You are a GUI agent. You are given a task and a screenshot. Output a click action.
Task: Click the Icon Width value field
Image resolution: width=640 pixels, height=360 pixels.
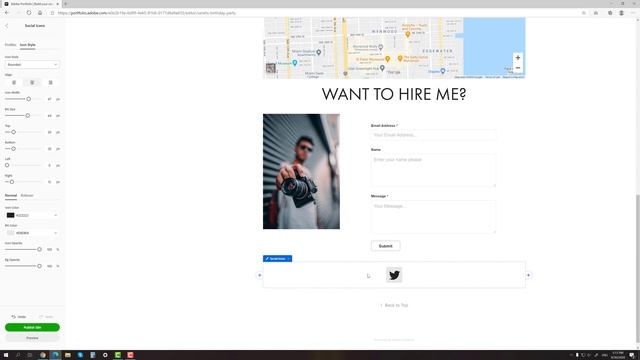pyautogui.click(x=49, y=99)
